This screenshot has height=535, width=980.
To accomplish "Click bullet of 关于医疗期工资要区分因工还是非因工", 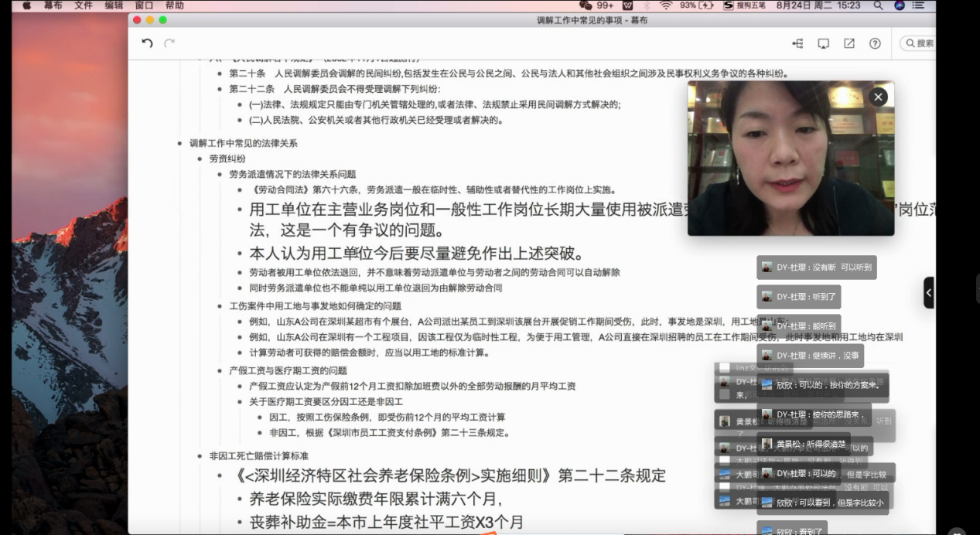I will pos(240,401).
